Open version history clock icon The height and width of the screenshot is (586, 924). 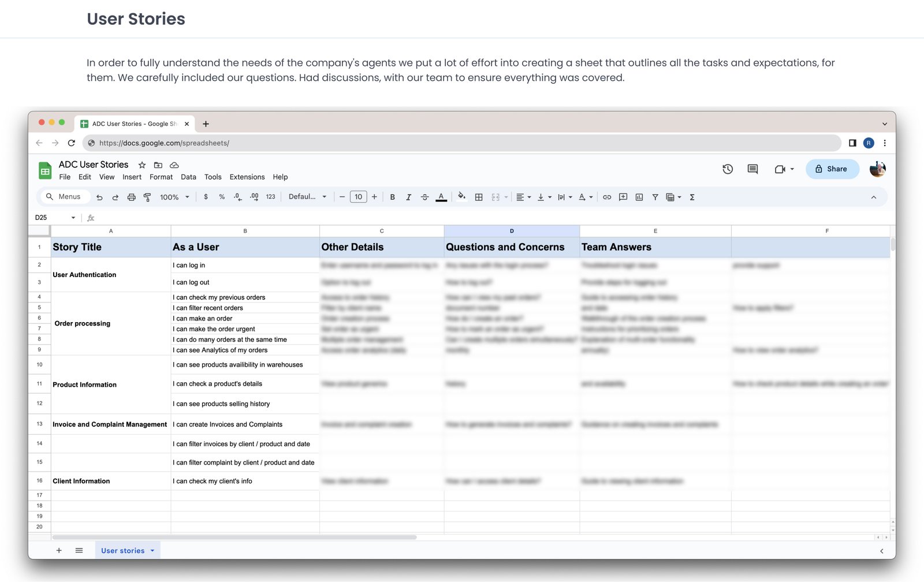point(728,169)
